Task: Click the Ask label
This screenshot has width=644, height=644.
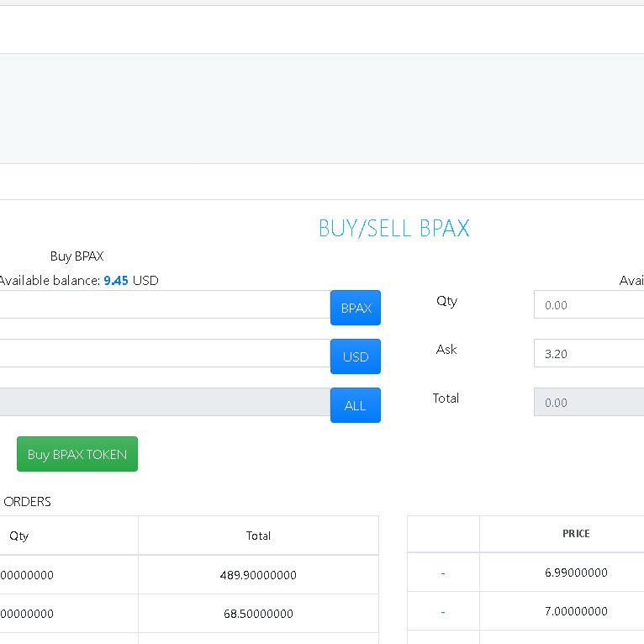Action: [x=446, y=350]
